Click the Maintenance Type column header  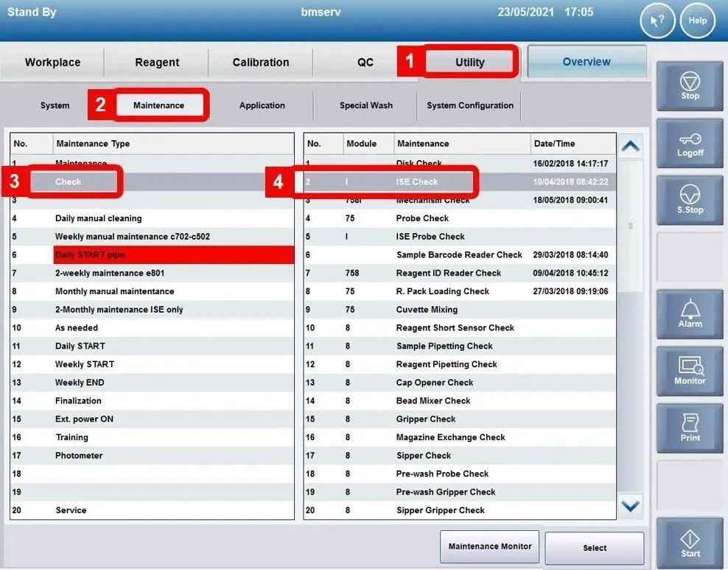173,144
